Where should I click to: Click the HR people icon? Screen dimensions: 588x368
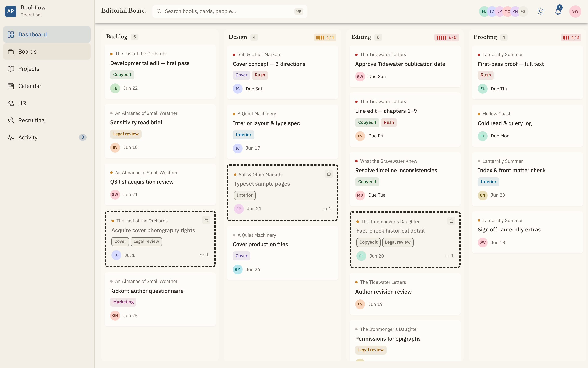click(11, 103)
